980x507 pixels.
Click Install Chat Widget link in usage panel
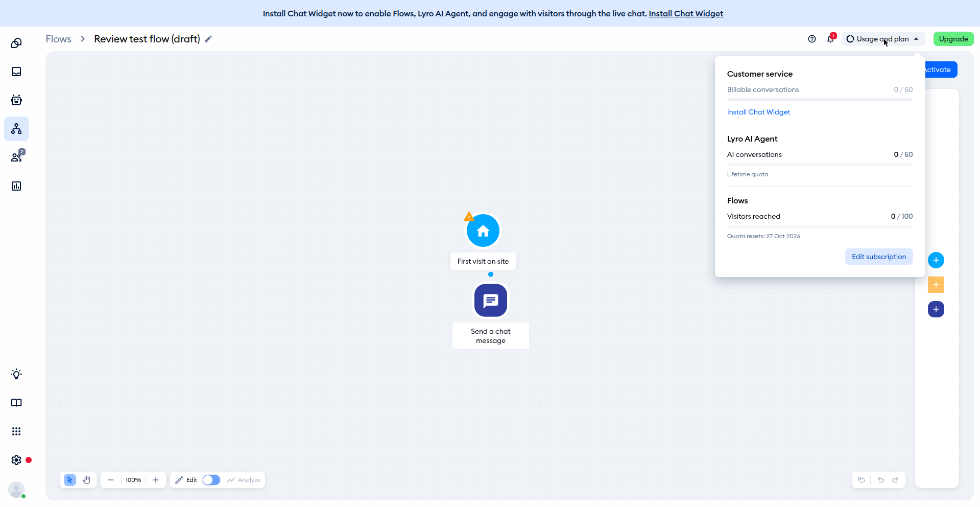[758, 112]
